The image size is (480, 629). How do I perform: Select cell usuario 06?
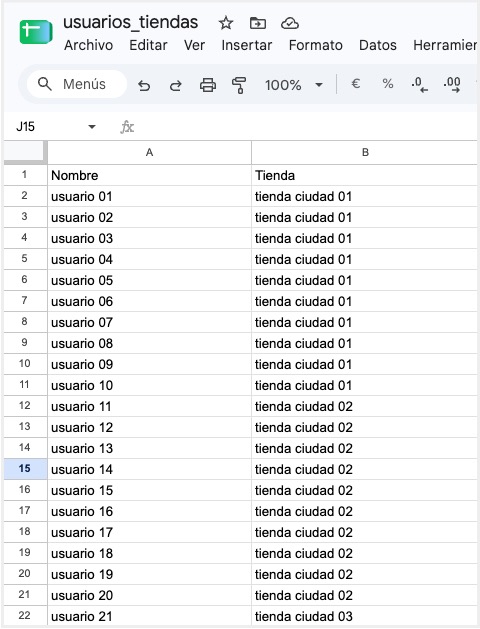click(x=150, y=301)
